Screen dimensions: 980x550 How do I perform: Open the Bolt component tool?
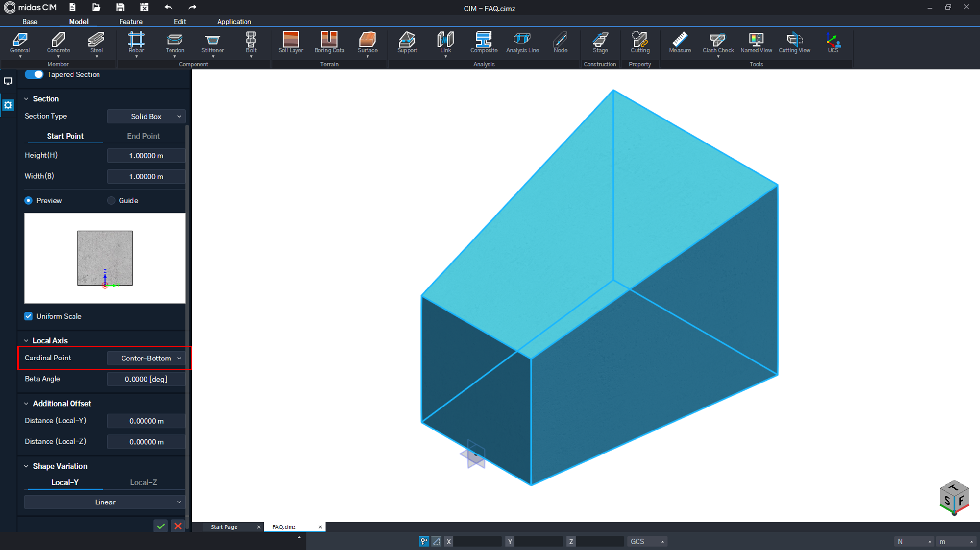click(251, 43)
